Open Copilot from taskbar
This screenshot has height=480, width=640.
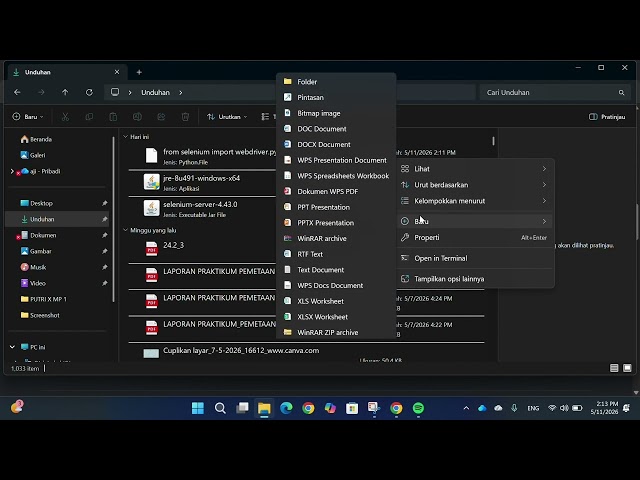[330, 408]
